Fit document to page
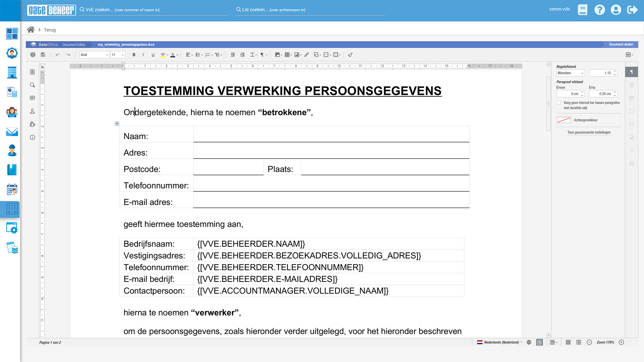The width and height of the screenshot is (644, 362). 568,342
